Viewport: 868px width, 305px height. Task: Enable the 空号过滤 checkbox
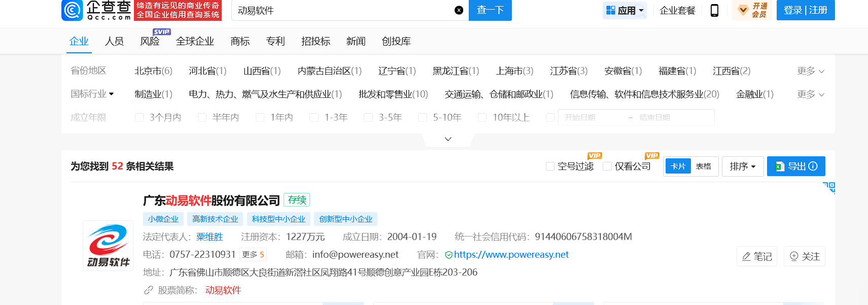coord(550,166)
